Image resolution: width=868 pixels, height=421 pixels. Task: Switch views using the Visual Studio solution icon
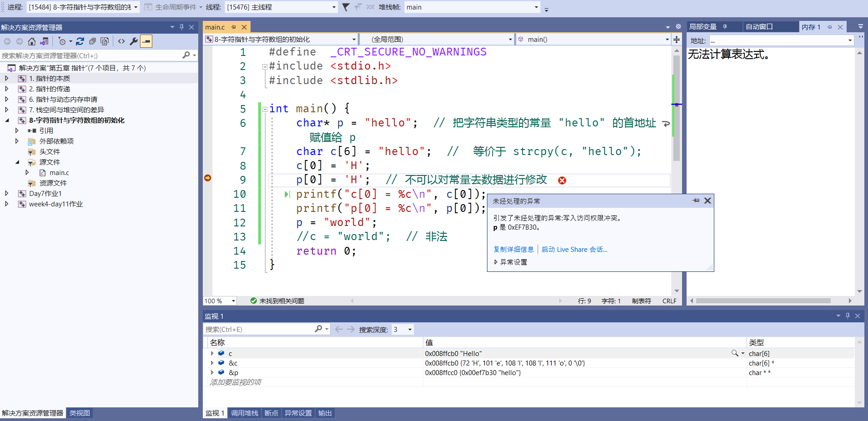pyautogui.click(x=44, y=41)
